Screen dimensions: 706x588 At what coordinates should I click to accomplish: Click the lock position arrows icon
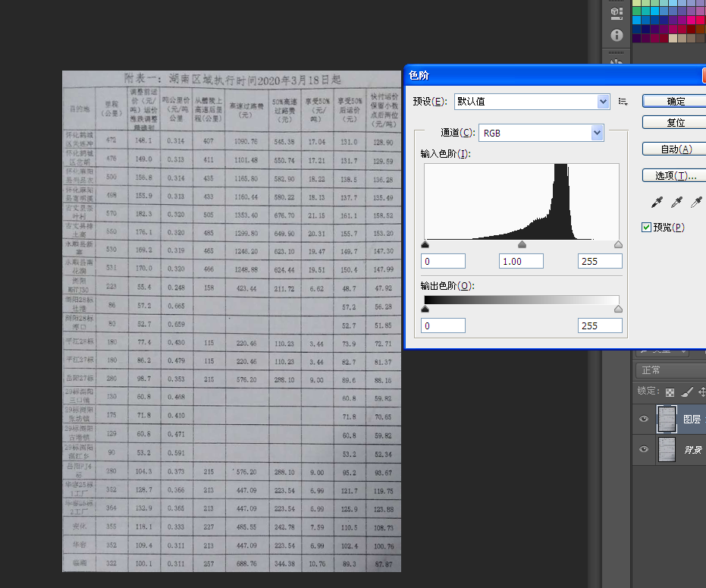(702, 392)
